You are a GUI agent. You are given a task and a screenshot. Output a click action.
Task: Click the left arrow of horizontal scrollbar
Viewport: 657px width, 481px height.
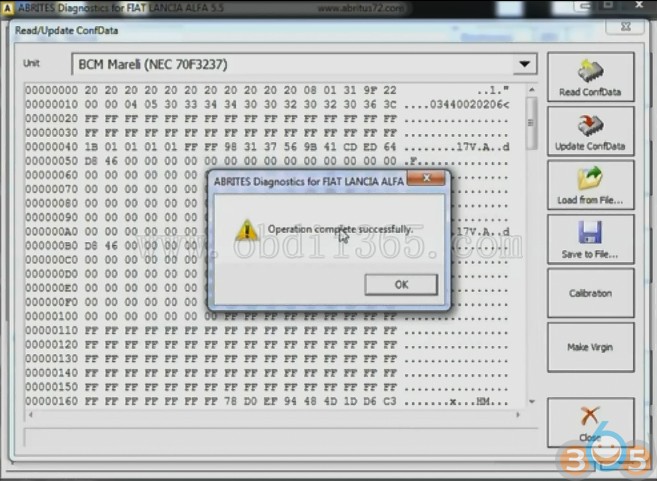point(31,415)
